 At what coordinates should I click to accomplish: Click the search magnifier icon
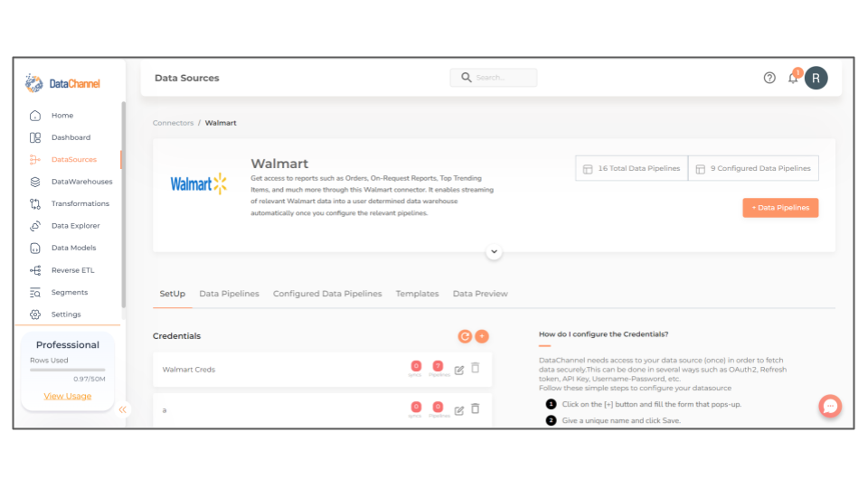pyautogui.click(x=467, y=78)
